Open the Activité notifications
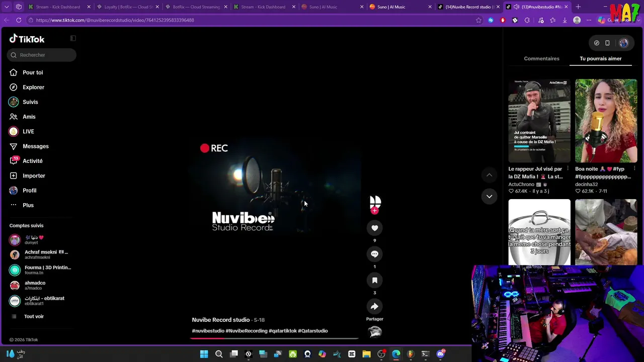Image resolution: width=644 pixels, height=362 pixels. point(32,161)
